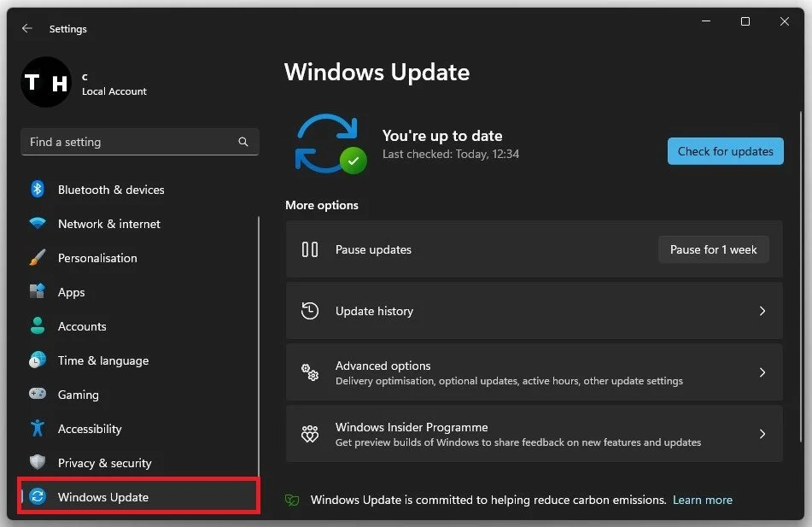
Task: Open the Update history row
Action: click(x=534, y=311)
